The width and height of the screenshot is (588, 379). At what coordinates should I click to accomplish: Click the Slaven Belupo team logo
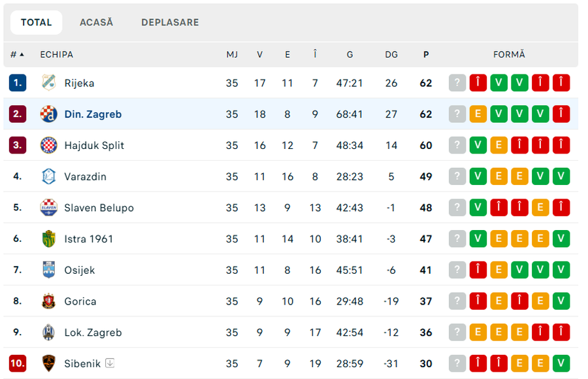coord(49,208)
